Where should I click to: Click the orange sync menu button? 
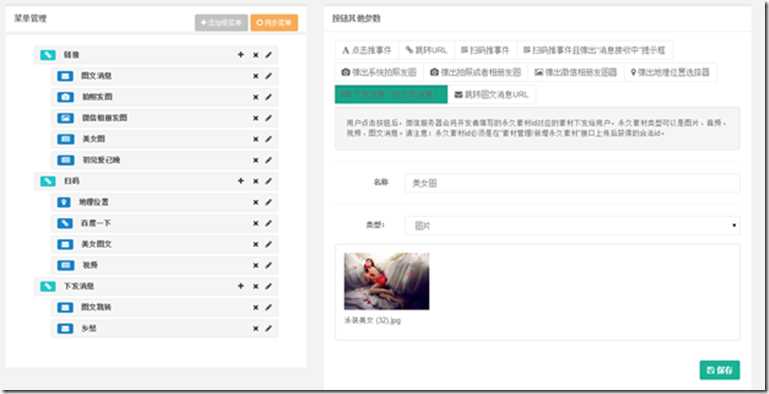[274, 23]
